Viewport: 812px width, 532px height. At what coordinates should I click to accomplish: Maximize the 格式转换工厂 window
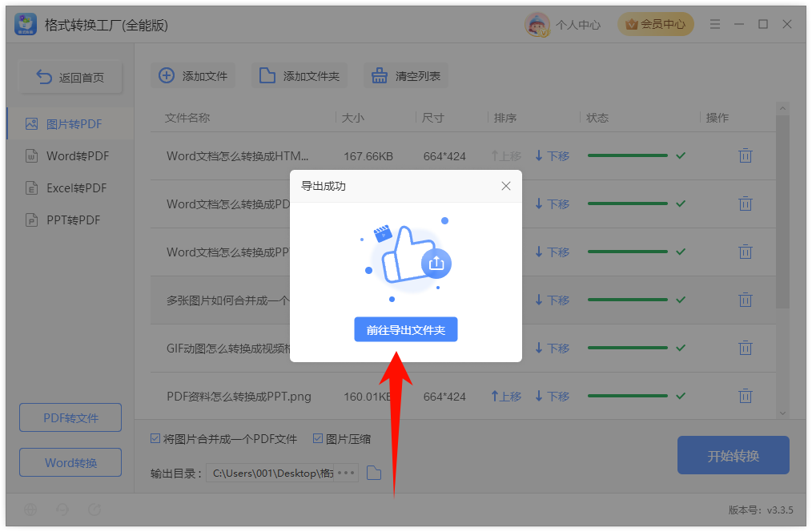point(763,24)
